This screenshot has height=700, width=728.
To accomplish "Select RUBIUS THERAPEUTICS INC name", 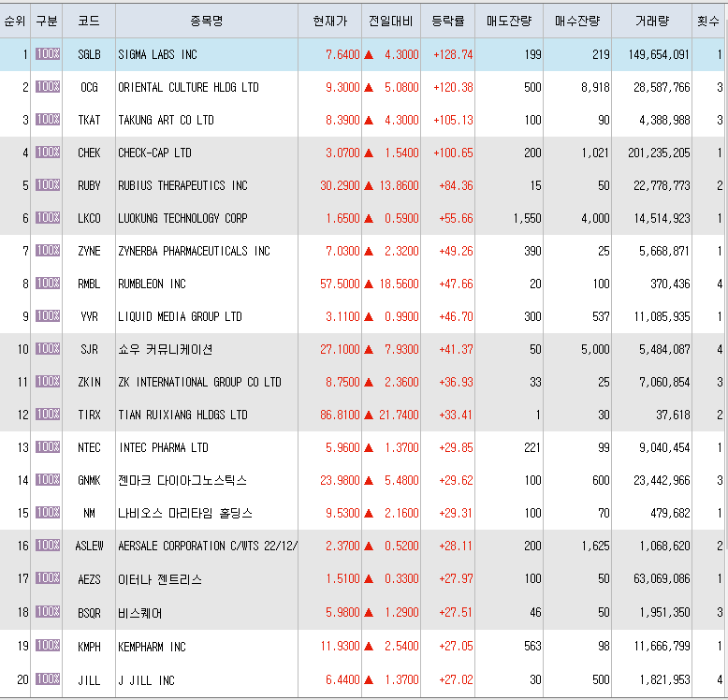I will [x=182, y=185].
